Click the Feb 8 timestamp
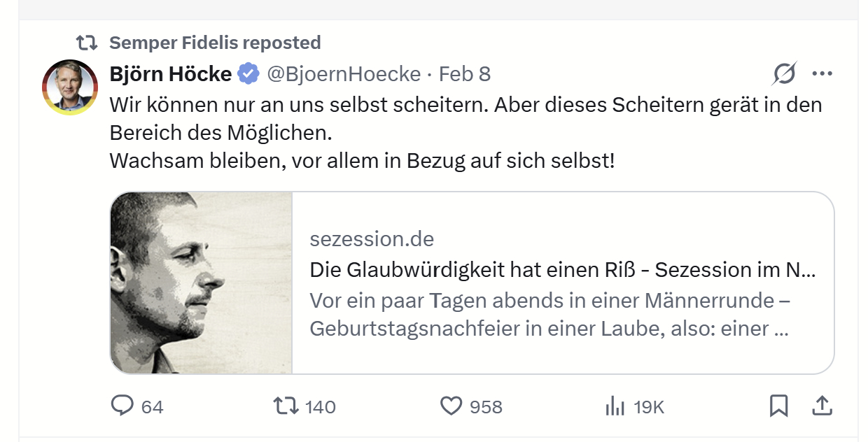Image resolution: width=868 pixels, height=442 pixels. 465,73
